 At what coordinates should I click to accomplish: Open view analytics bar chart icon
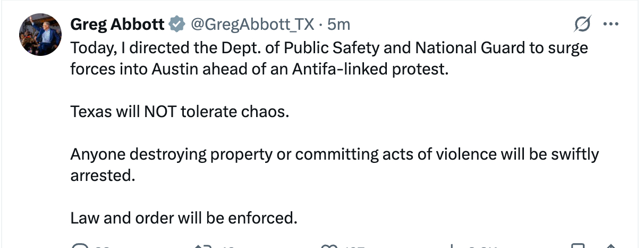[452, 246]
